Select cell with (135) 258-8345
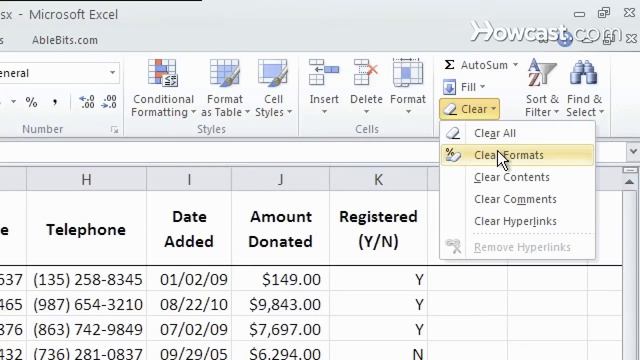The image size is (640, 360). 87,279
